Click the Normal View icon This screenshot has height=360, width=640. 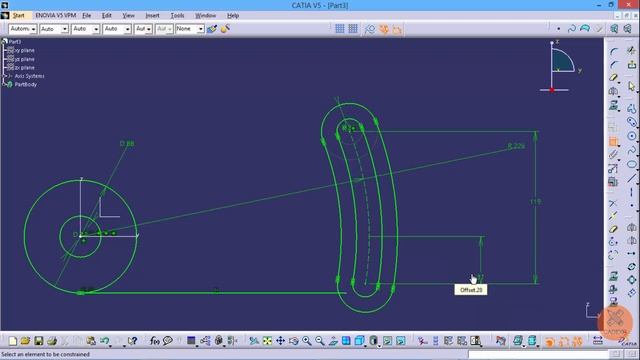pos(333,341)
